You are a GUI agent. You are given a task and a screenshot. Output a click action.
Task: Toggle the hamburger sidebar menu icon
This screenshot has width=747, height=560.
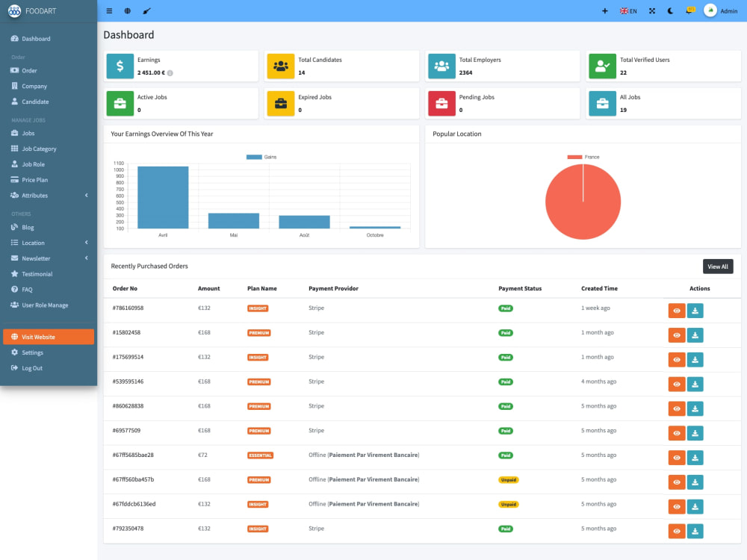(109, 11)
